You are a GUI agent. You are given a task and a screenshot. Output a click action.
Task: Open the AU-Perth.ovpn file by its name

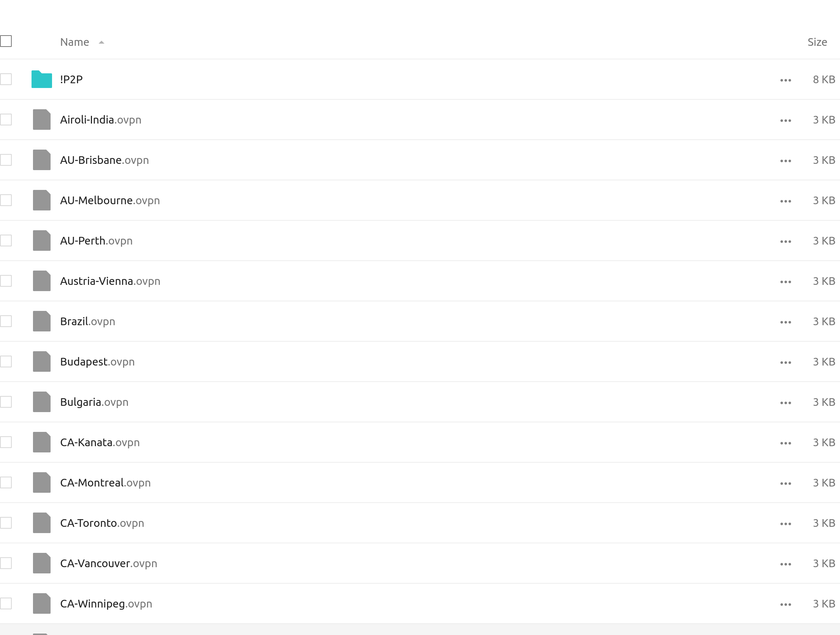click(96, 241)
